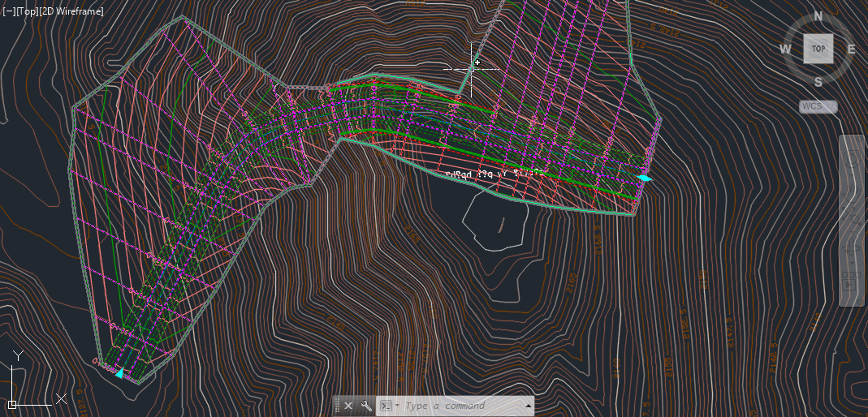868x417 pixels.
Task: Open the [2D Wireframe] visual style menu
Action: [71, 11]
